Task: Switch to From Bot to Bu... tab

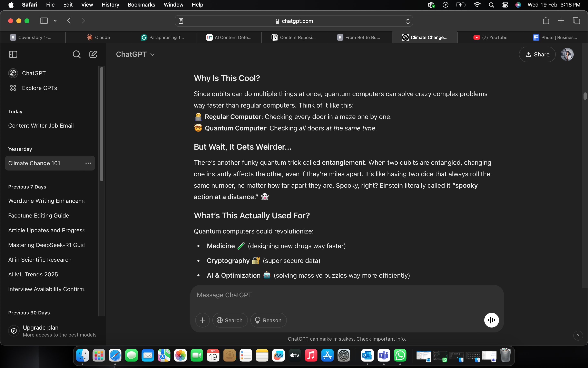Action: coord(359,37)
